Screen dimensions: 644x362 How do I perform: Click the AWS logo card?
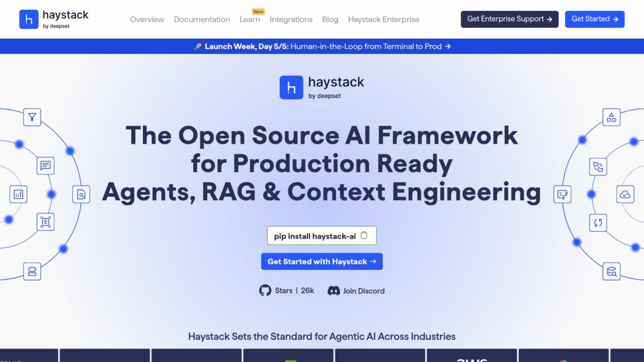(471, 355)
